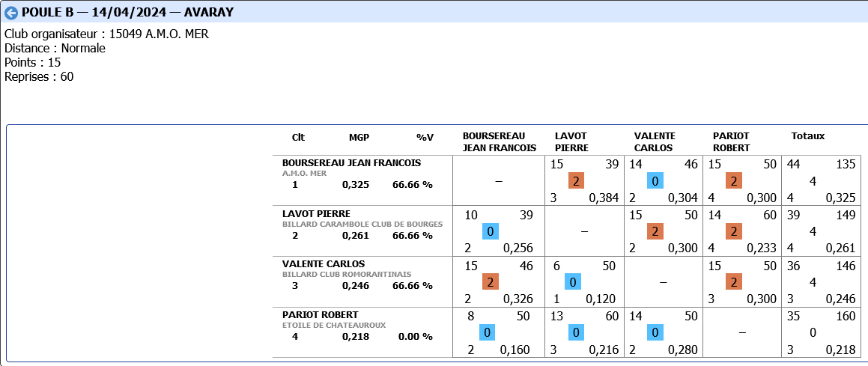Click the LAVOT PIERRE column header
The width and height of the screenshot is (868, 366).
click(571, 141)
